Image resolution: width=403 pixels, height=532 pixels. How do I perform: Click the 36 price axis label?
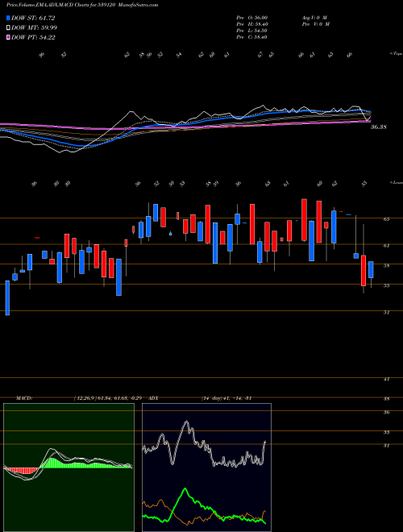click(386, 413)
